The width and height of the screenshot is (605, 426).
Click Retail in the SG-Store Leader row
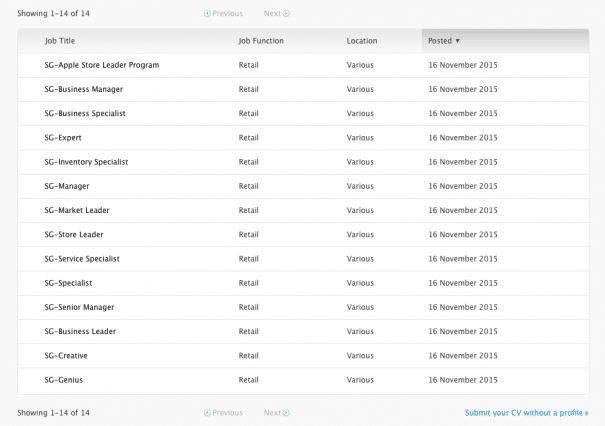(x=248, y=235)
